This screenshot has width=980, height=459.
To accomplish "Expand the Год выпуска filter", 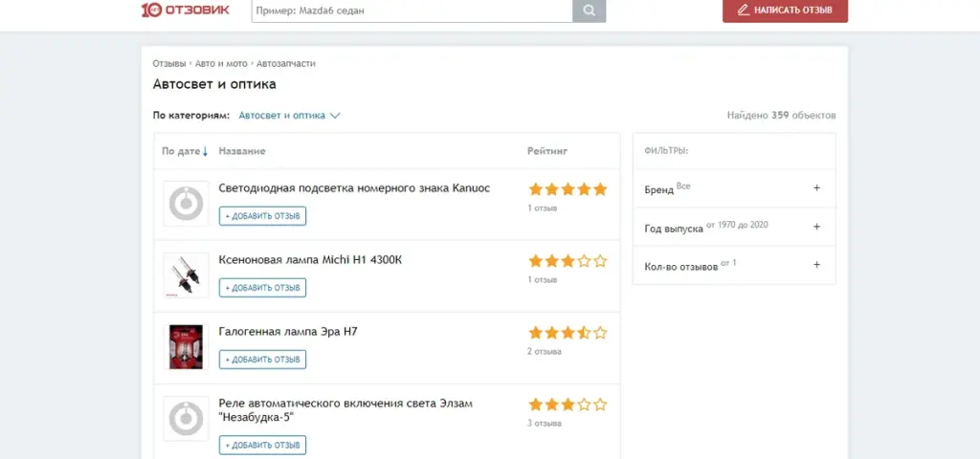I will 816,227.
